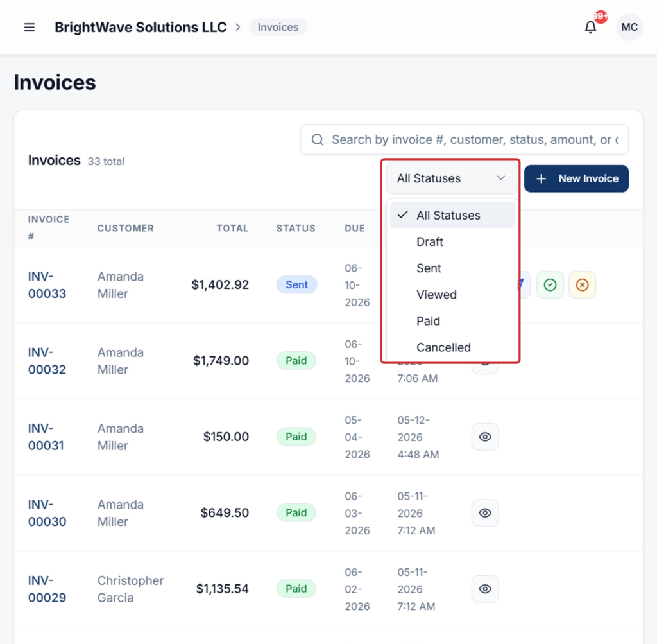Viewport: 657px width, 644px height.
Task: Click the Paid badge on INV-00031
Action: (x=296, y=437)
